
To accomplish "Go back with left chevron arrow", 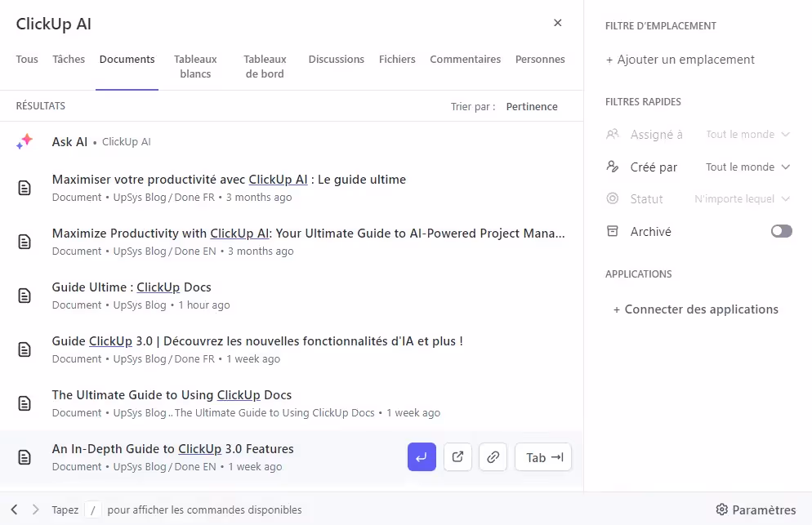I will (x=14, y=509).
